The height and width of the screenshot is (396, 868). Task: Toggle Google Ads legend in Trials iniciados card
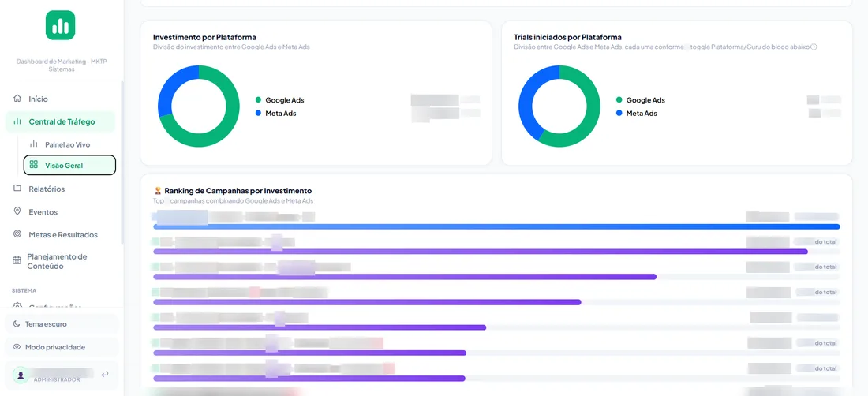click(x=641, y=100)
